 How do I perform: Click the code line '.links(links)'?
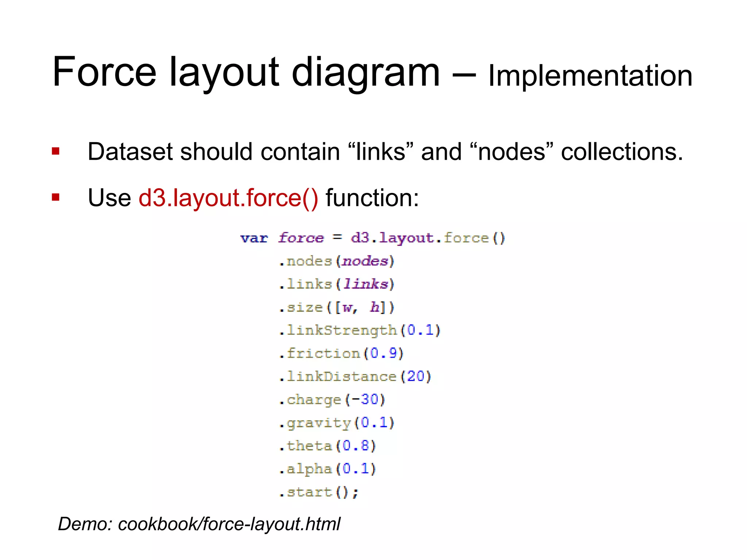(337, 284)
